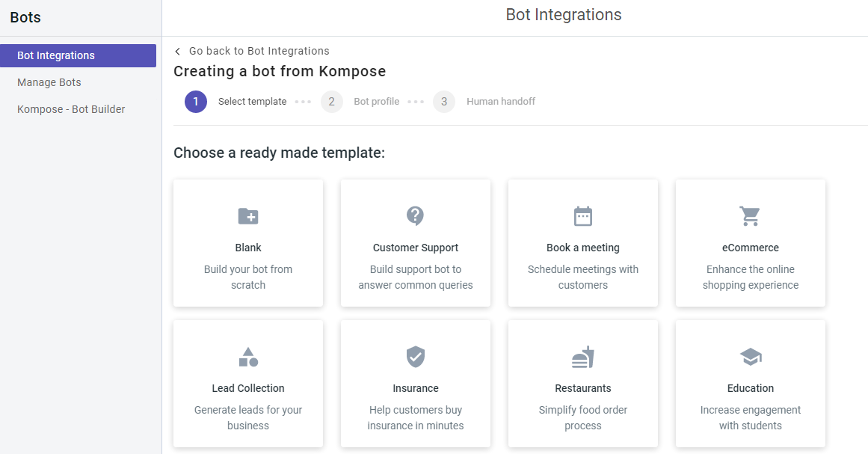
Task: Choose the Customer Support template card
Action: tap(416, 242)
